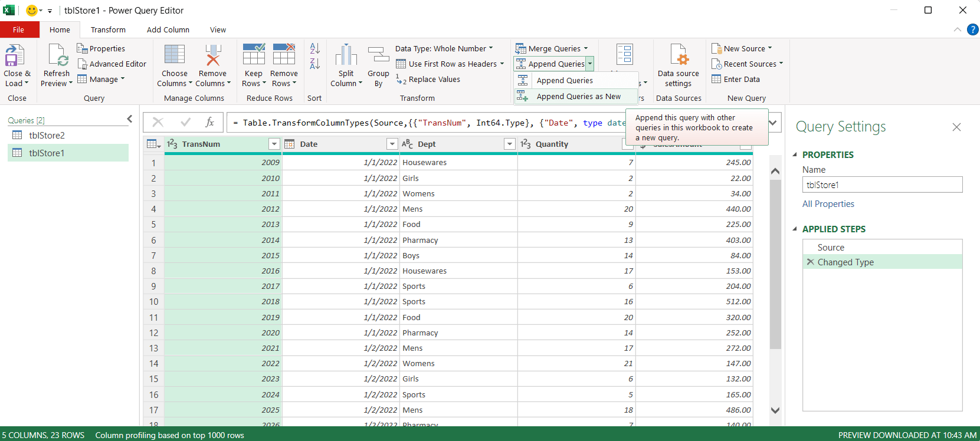Expand the formula bar with chevron
The image size is (980, 441).
tap(773, 123)
